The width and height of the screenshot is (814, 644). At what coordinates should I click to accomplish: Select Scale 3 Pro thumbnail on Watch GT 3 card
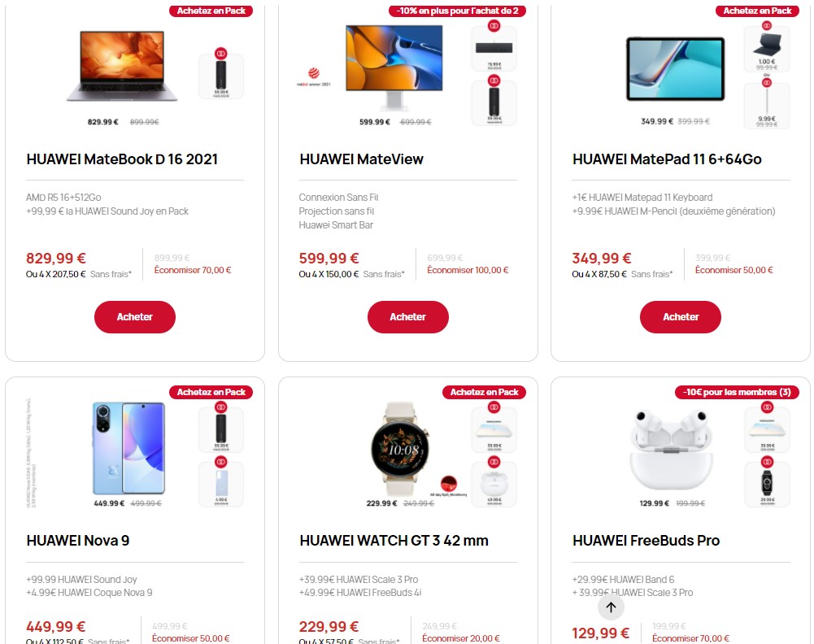[494, 429]
